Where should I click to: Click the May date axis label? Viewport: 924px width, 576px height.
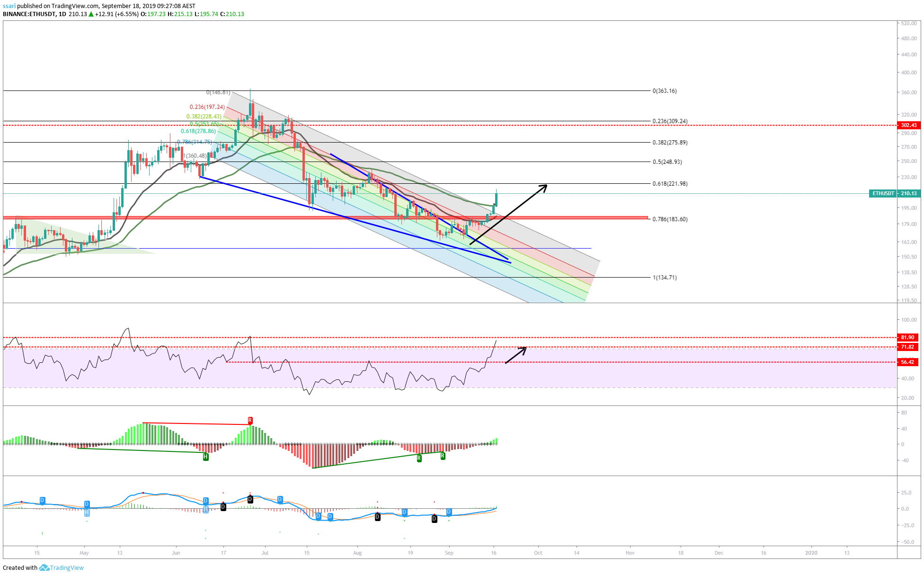click(x=84, y=553)
